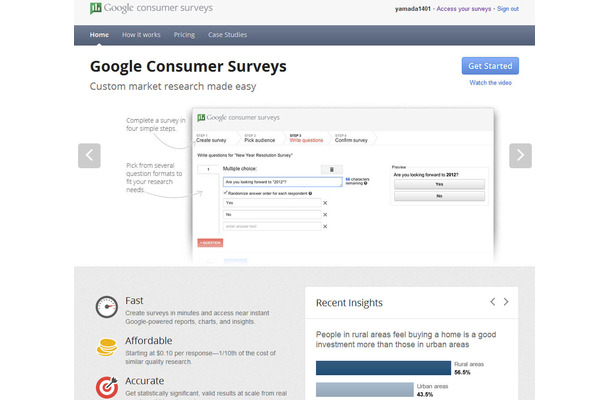Viewport: 610px width, 400px height.
Task: Click the Recent Insights heading
Action: (x=349, y=303)
